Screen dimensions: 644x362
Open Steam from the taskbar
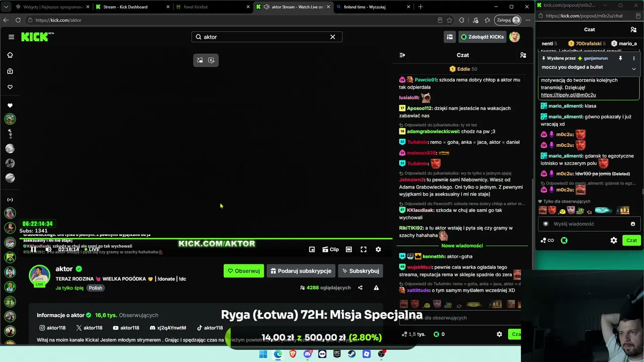[x=352, y=354]
